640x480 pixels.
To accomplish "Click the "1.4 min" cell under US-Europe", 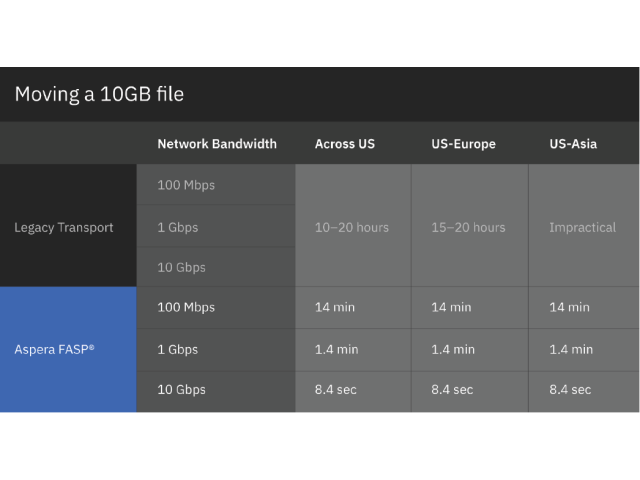I will pos(453,349).
